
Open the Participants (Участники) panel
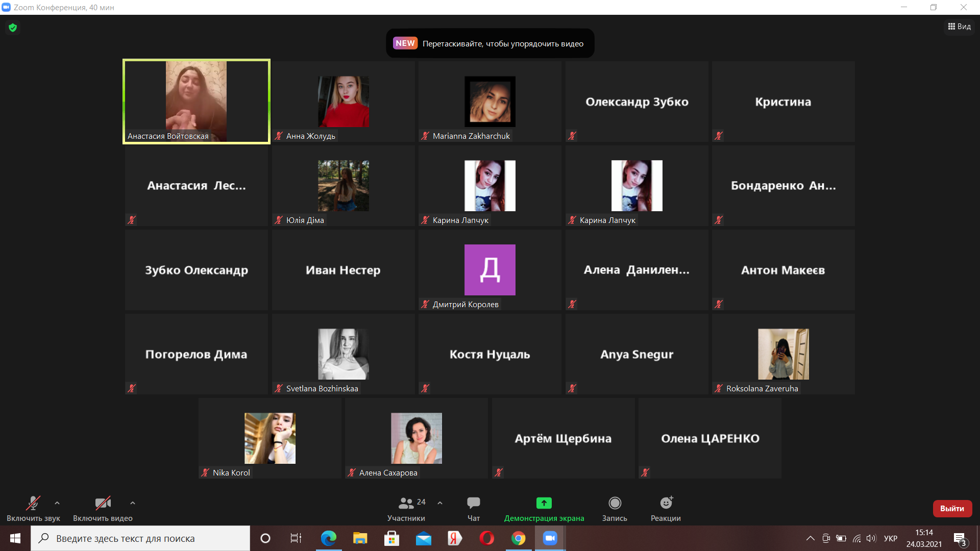[406, 504]
